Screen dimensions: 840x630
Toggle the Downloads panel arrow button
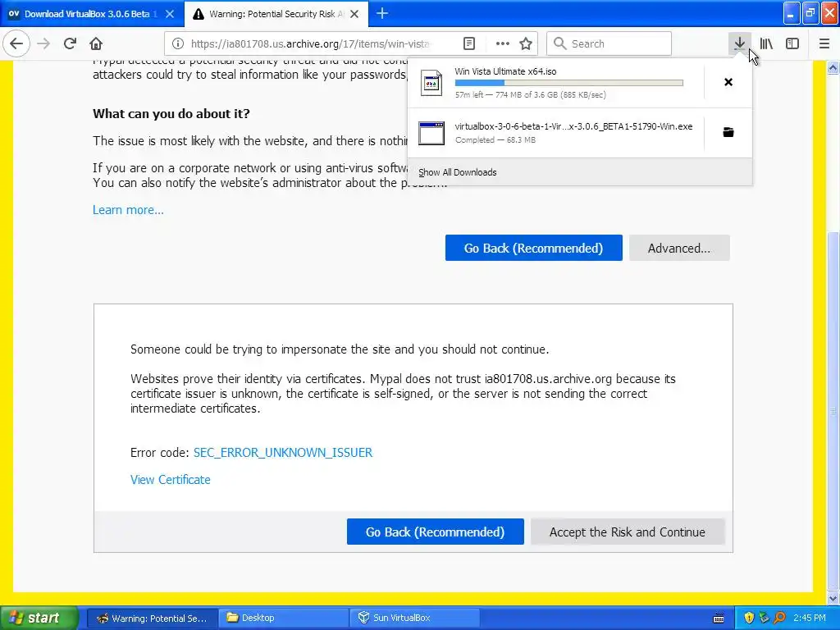tap(739, 43)
